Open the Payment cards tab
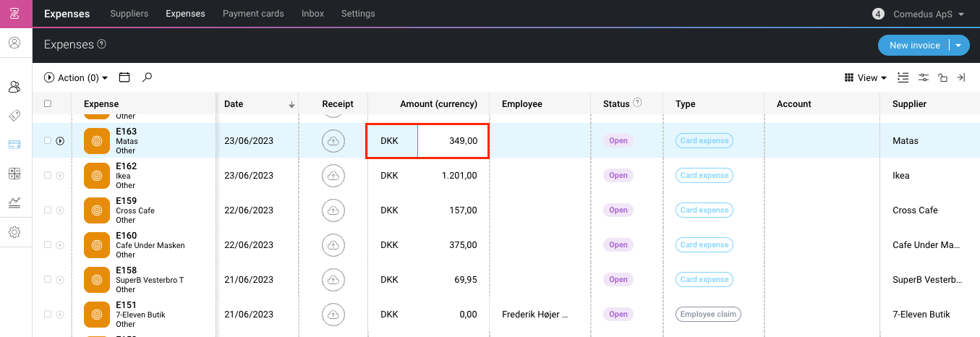980x337 pixels. click(253, 14)
